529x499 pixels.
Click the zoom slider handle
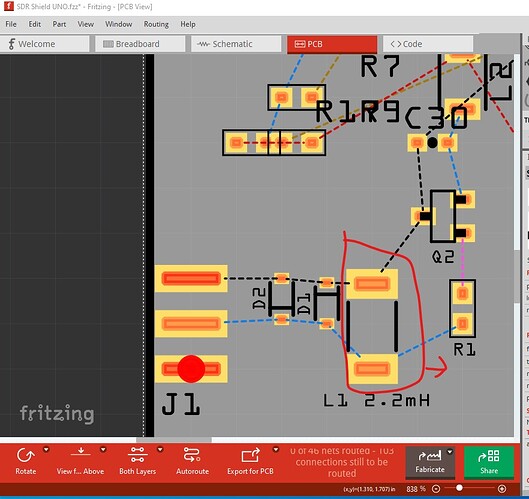pyautogui.click(x=459, y=488)
